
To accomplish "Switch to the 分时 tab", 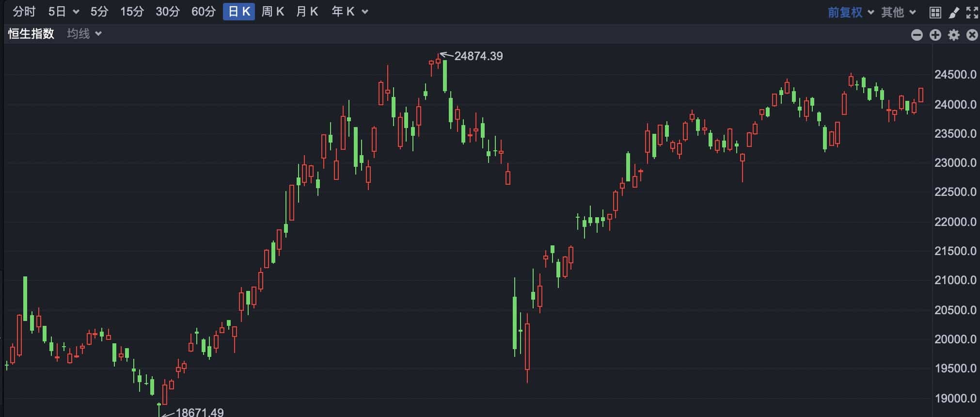I will pos(24,12).
